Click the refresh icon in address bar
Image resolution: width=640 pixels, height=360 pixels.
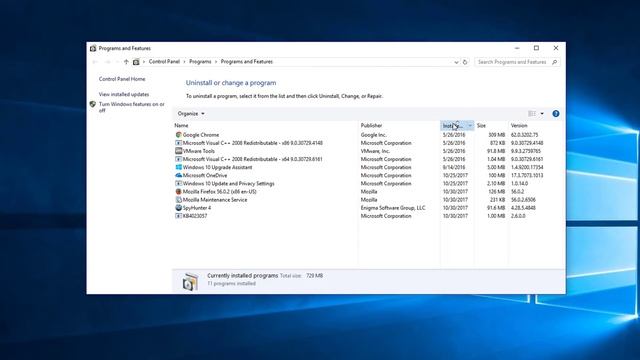465,62
